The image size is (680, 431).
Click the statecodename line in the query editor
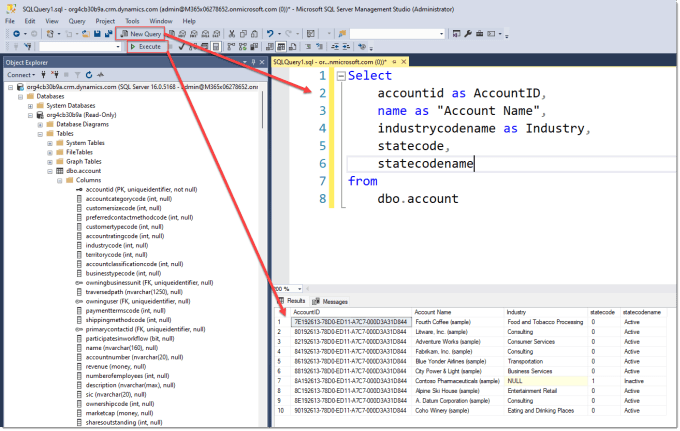pyautogui.click(x=425, y=163)
